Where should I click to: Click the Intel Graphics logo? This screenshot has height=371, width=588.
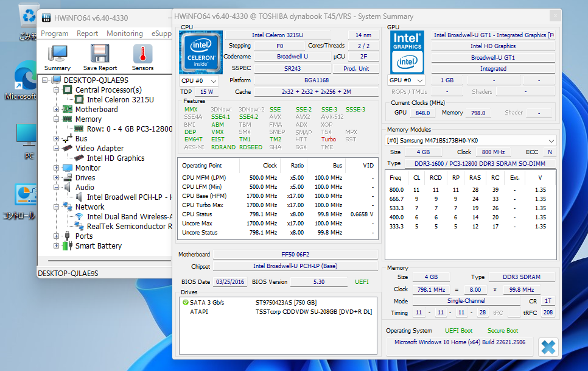click(407, 52)
